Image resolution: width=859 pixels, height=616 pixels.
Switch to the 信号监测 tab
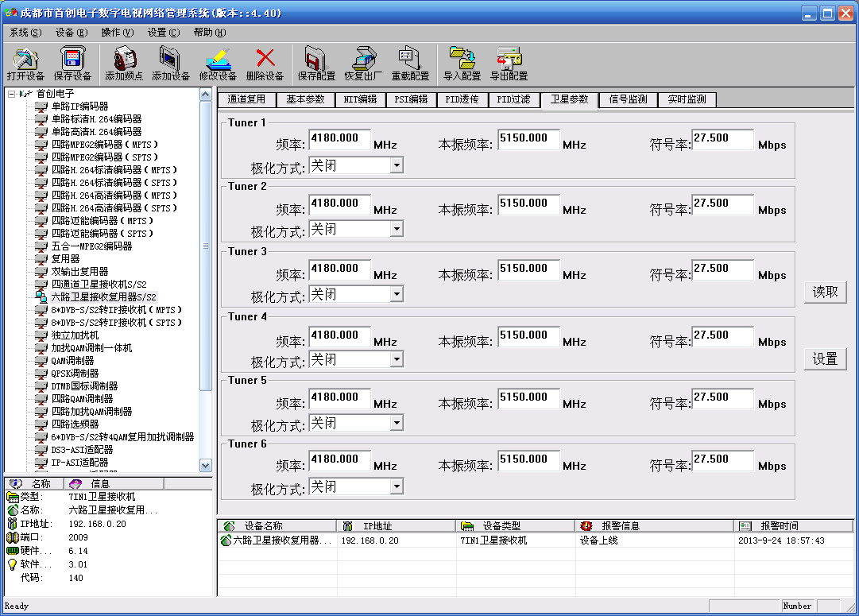[628, 99]
